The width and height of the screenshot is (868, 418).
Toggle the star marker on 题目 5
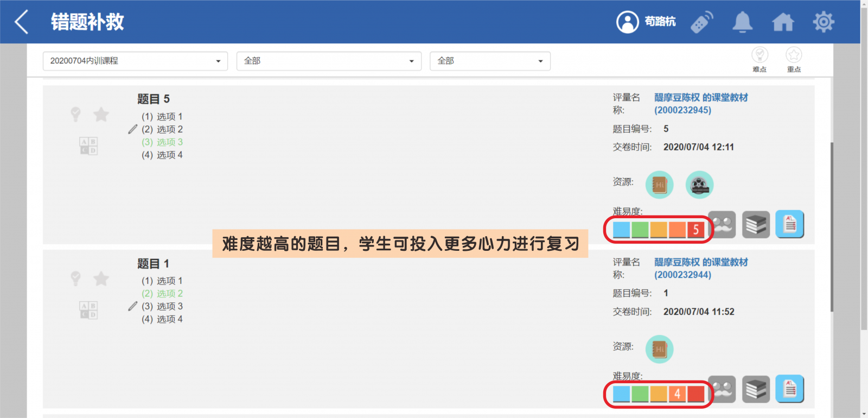click(101, 115)
